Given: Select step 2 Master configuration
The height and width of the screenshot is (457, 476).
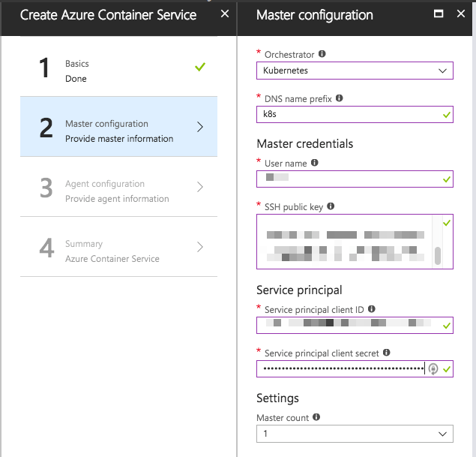Looking at the screenshot, I should (118, 131).
